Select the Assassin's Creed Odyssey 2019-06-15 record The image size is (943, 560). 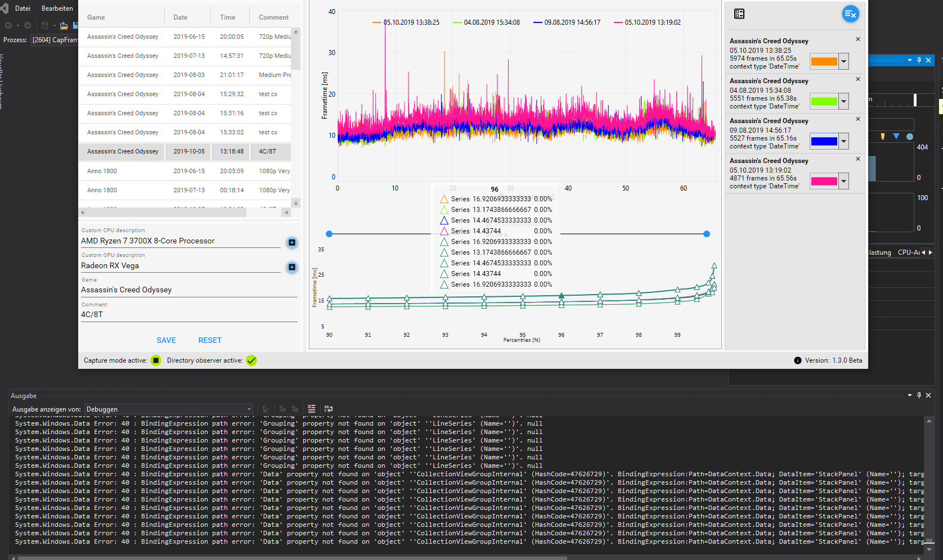coord(185,37)
